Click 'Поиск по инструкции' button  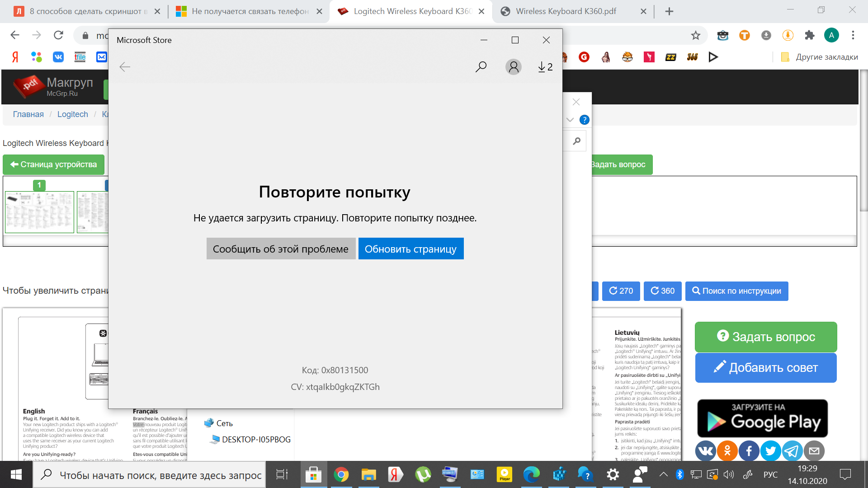click(x=737, y=291)
